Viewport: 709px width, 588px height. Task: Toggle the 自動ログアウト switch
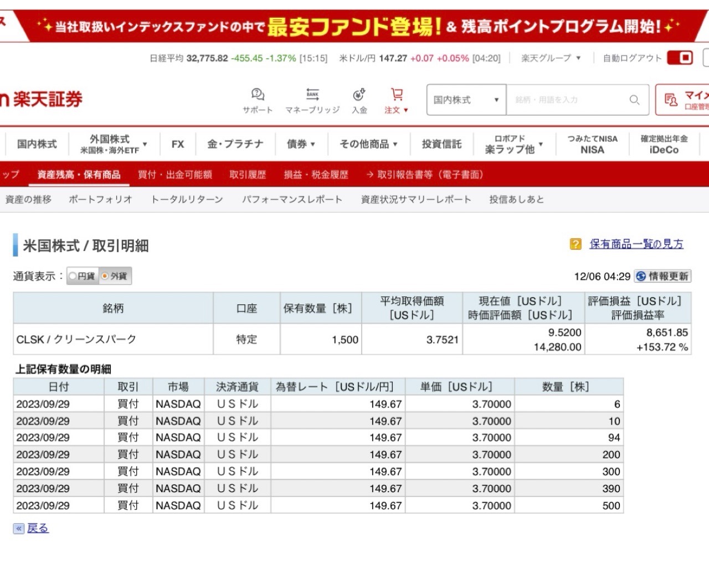point(680,58)
